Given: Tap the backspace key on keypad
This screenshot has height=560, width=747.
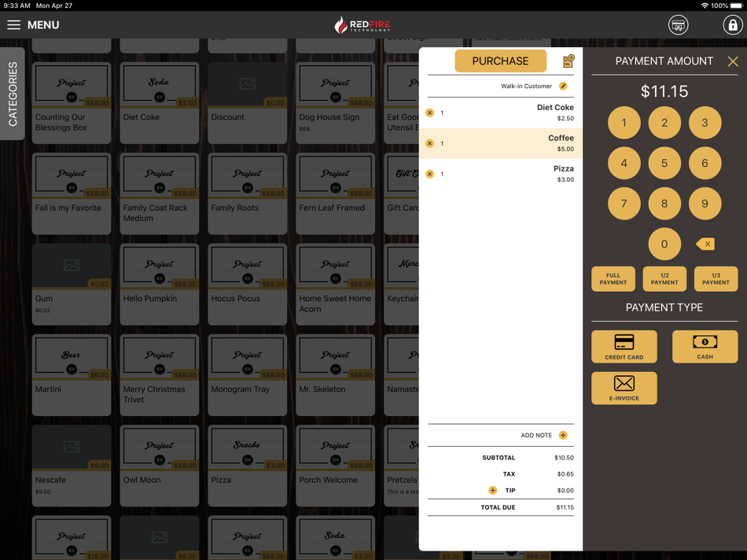Looking at the screenshot, I should coord(705,244).
